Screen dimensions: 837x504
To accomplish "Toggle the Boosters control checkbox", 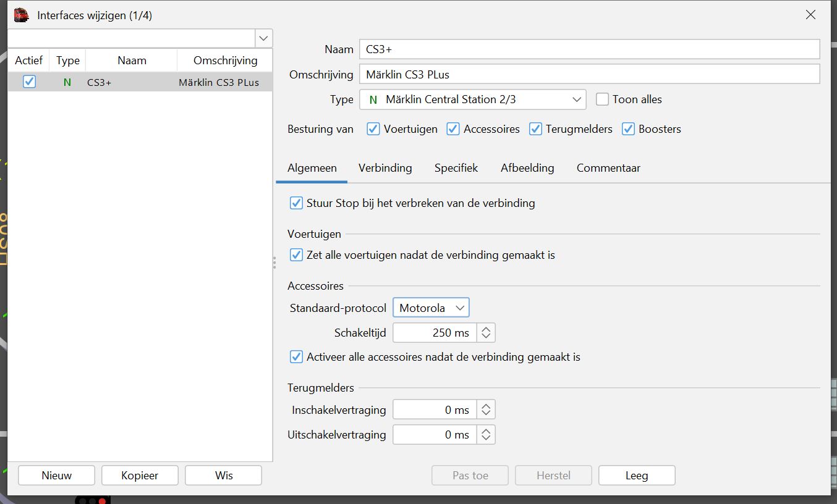I will click(629, 129).
